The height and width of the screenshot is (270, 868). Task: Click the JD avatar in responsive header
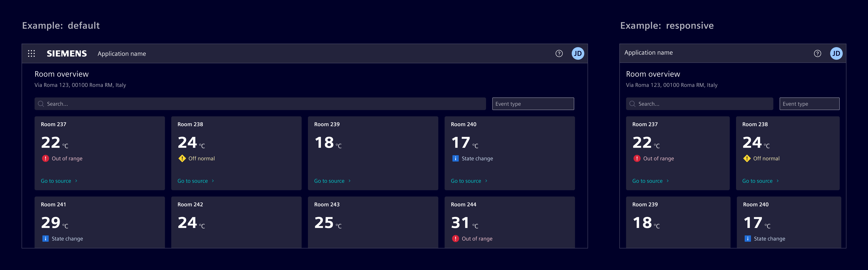[836, 53]
